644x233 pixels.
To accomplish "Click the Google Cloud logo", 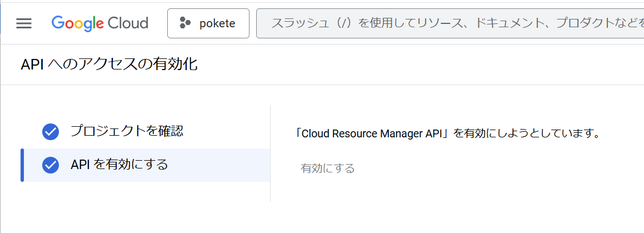I will 100,23.
